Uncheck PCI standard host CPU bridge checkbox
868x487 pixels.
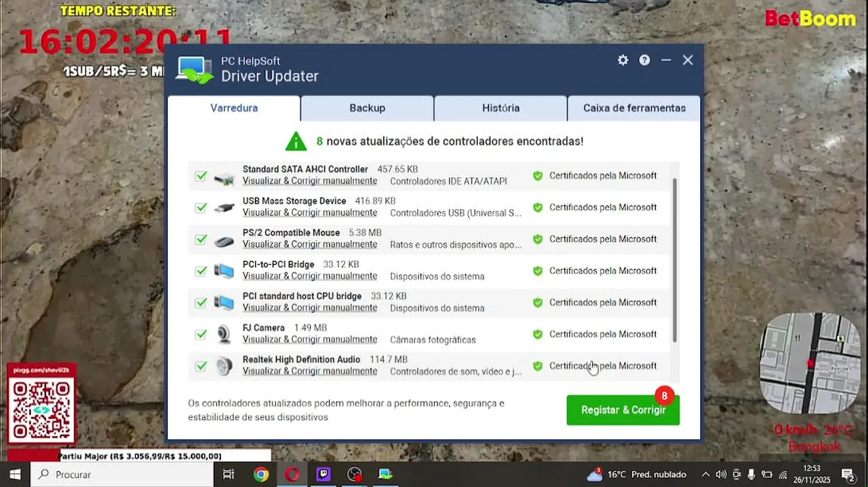pos(201,303)
